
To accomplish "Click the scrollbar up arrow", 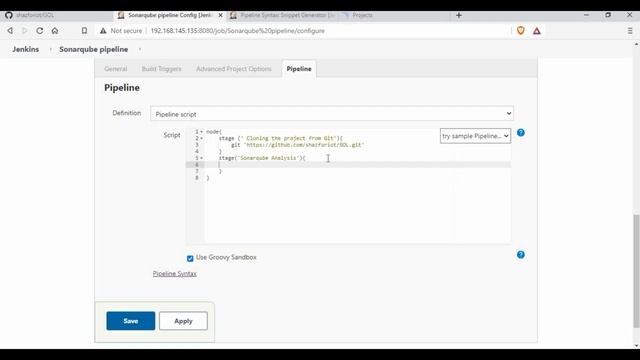I will pos(636,44).
